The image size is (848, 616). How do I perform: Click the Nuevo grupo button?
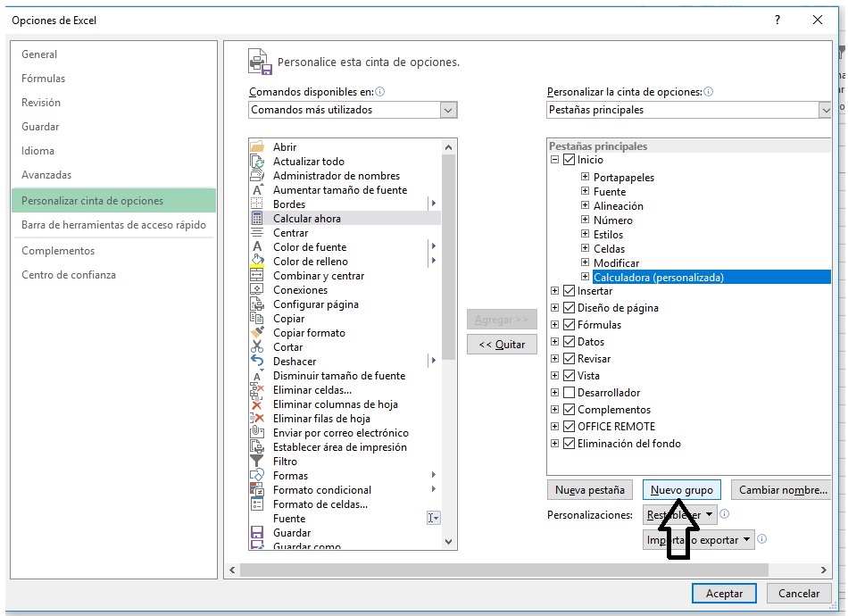tap(682, 490)
